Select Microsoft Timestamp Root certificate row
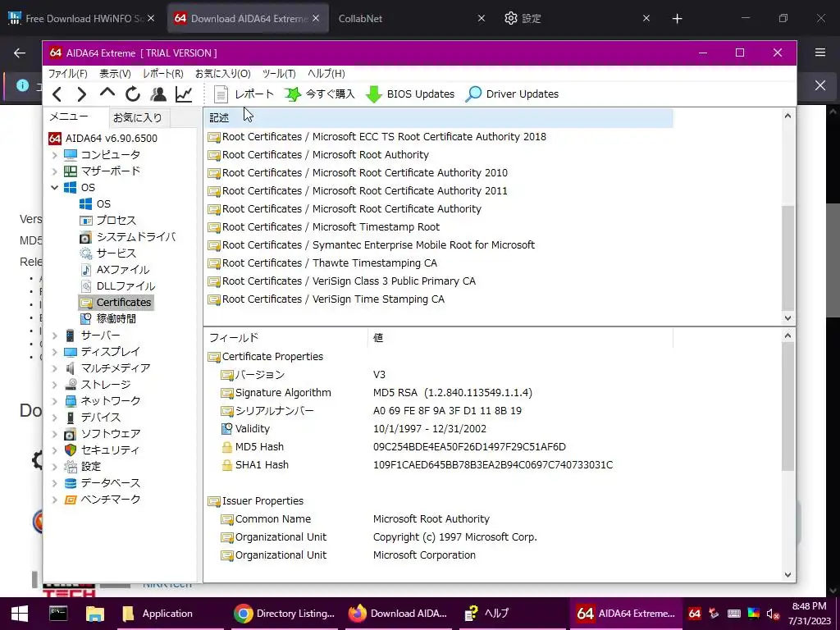The height and width of the screenshot is (630, 840). tap(323, 227)
